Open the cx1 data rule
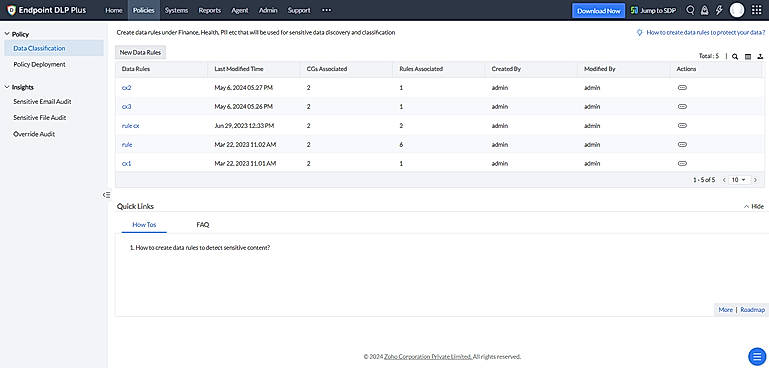This screenshot has width=769, height=368. tap(126, 163)
